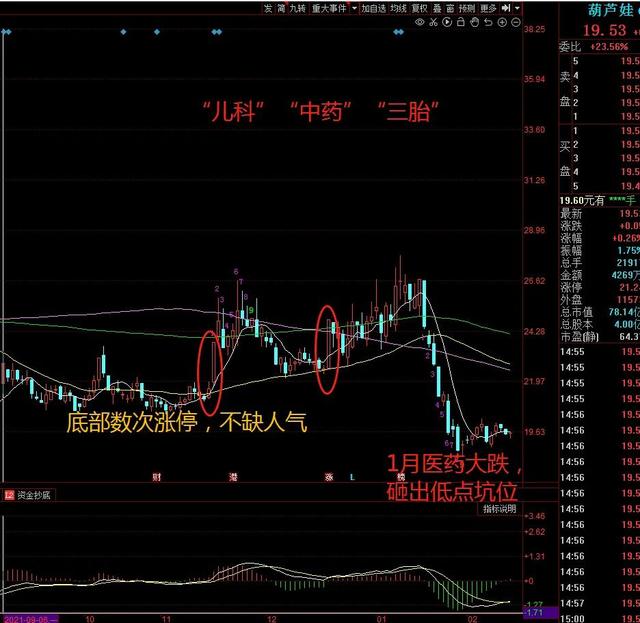Click the -1.71 indicator value box
The width and height of the screenshot is (640, 623).
coord(541,612)
